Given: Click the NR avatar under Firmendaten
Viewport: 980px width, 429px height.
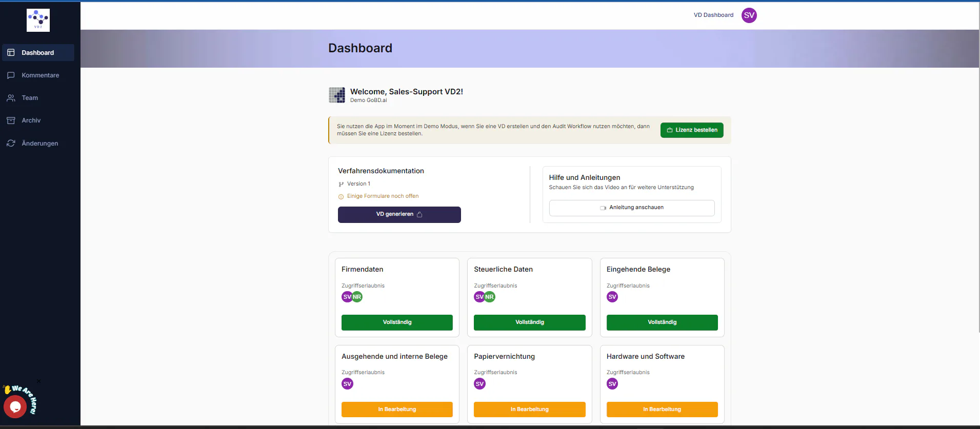Looking at the screenshot, I should [357, 297].
